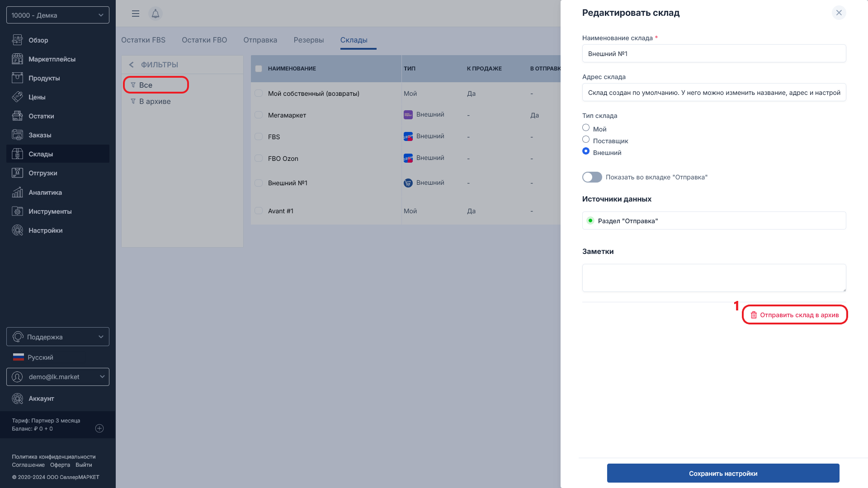Click the FBS row Ozon icon
This screenshot has height=488, width=868.
[x=408, y=136]
